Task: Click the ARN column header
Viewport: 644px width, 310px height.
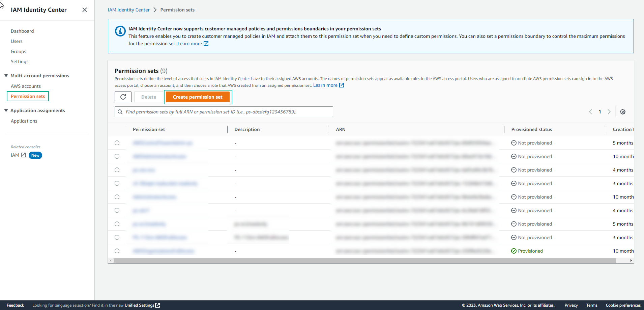Action: pos(341,129)
